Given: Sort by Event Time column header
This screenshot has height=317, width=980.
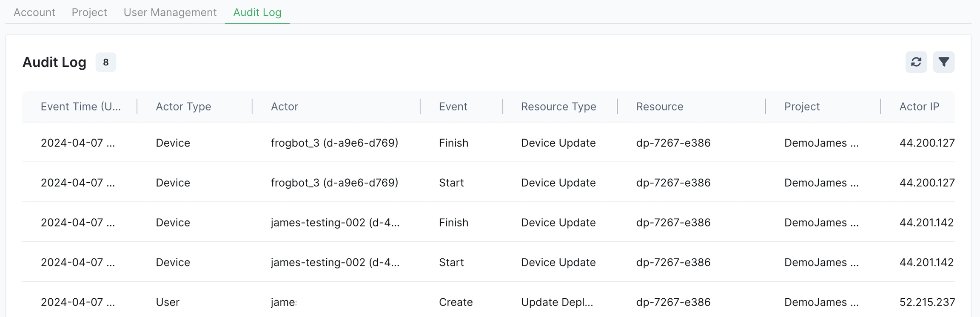Looking at the screenshot, I should tap(80, 106).
